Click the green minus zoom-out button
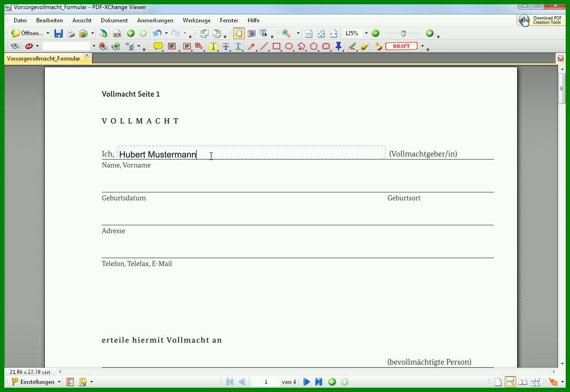Screen dimensions: 570x392 tap(376, 33)
